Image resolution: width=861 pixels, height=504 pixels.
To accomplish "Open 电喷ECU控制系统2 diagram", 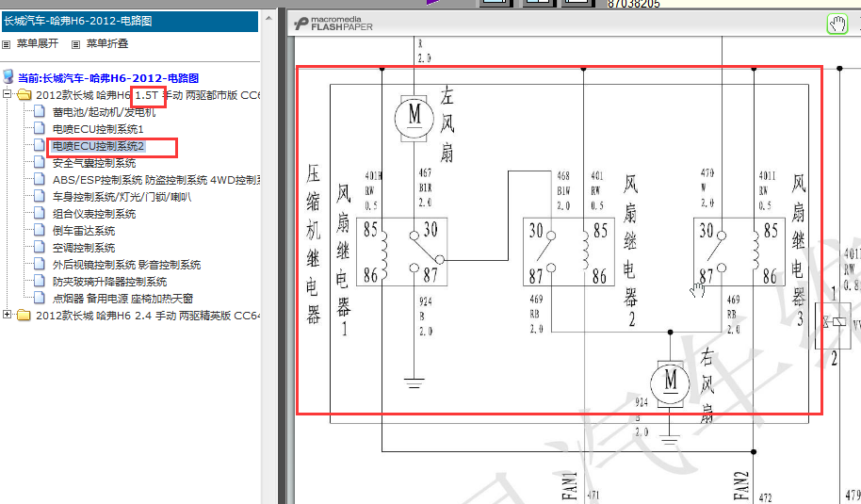I will (x=98, y=146).
